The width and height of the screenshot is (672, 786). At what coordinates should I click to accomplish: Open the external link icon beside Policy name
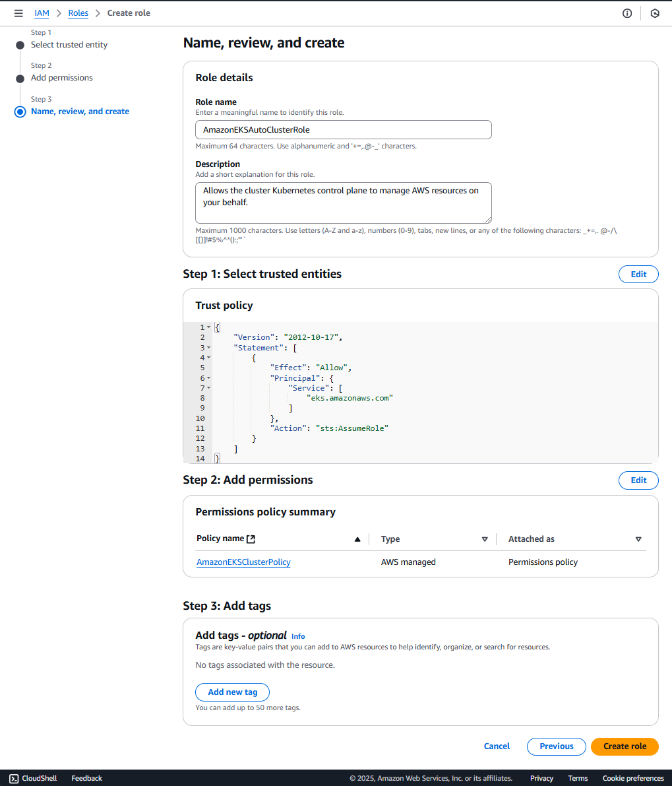click(x=251, y=539)
